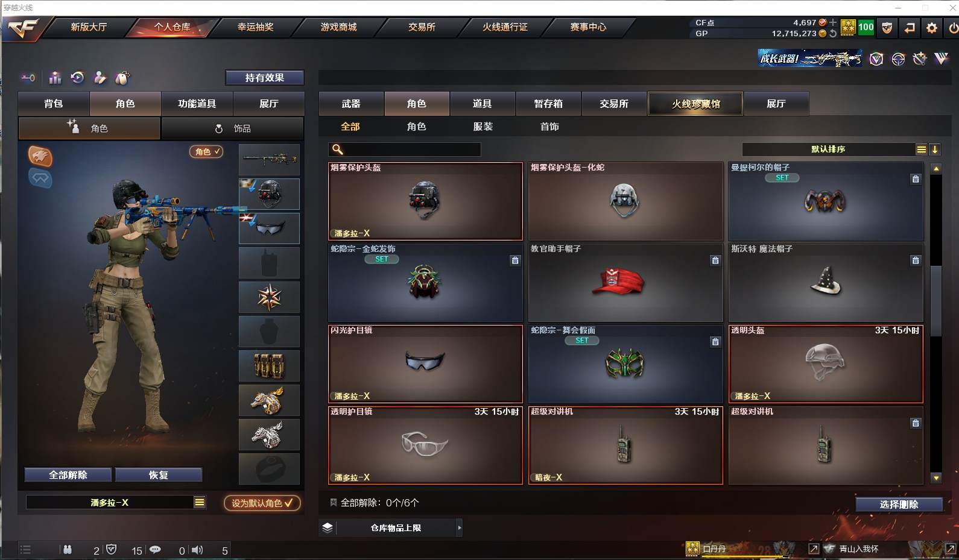This screenshot has height=560, width=959.
Task: Open the podium ranking icon
Action: click(55, 78)
